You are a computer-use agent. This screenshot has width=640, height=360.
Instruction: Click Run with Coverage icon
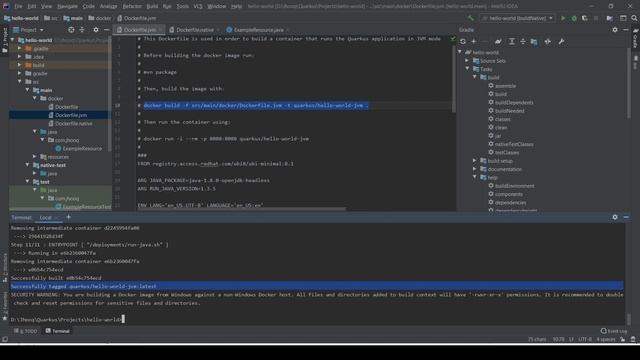tap(584, 18)
